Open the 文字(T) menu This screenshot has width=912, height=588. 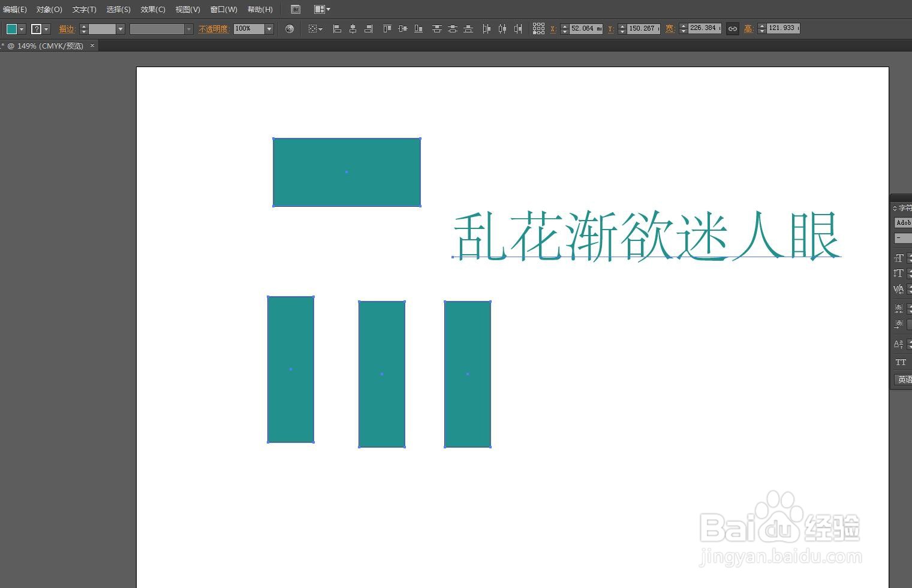84,10
